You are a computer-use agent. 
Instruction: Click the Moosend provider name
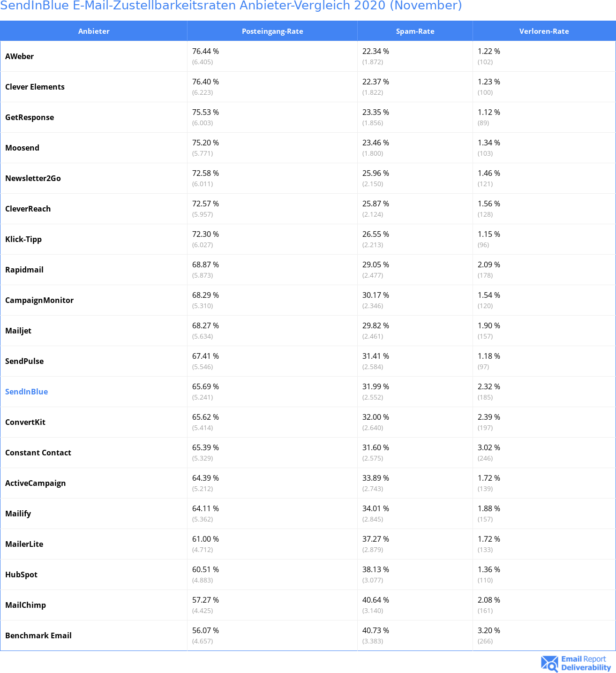coord(22,148)
